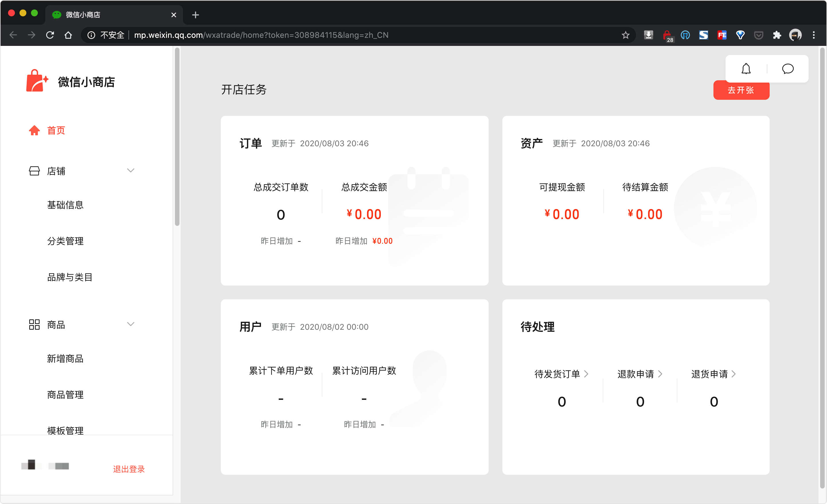Image resolution: width=827 pixels, height=504 pixels.
Task: Reload the page with refresh icon
Action: (50, 35)
